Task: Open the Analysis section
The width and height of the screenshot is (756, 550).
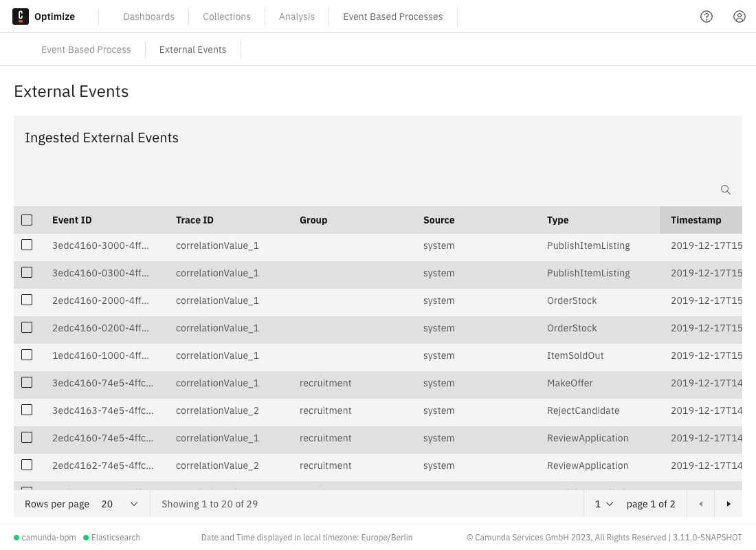Action: [296, 16]
